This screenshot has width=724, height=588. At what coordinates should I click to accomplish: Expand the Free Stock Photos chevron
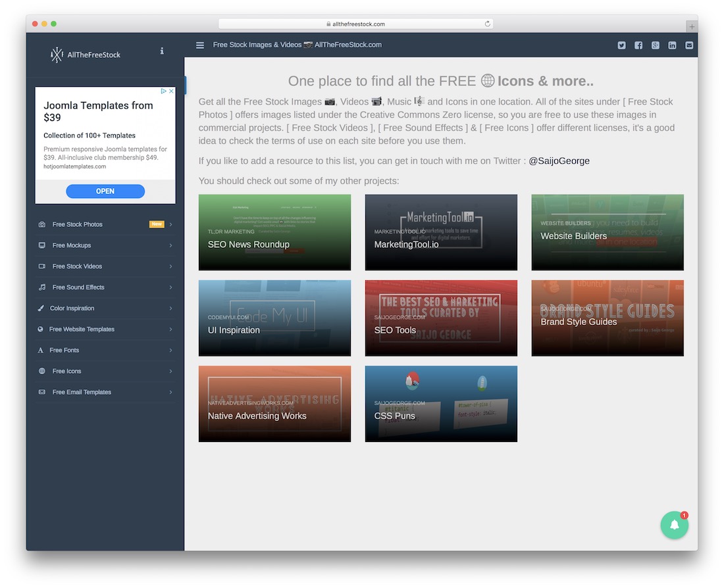point(171,224)
